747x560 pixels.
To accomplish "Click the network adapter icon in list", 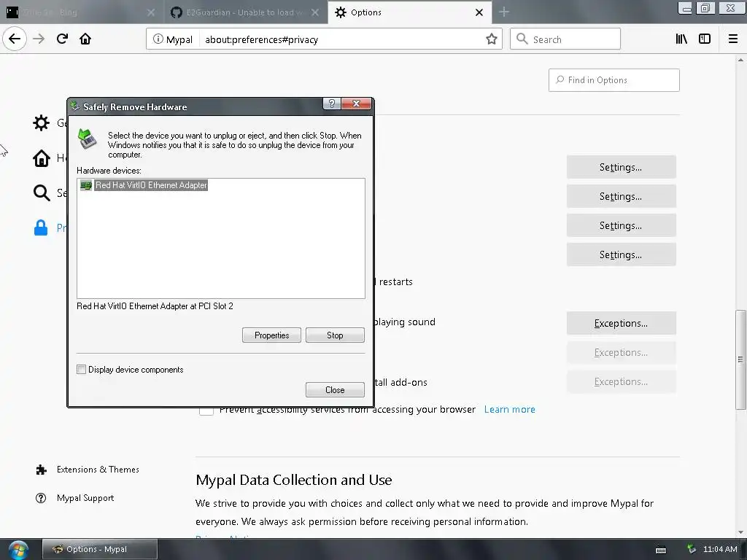I will [86, 185].
